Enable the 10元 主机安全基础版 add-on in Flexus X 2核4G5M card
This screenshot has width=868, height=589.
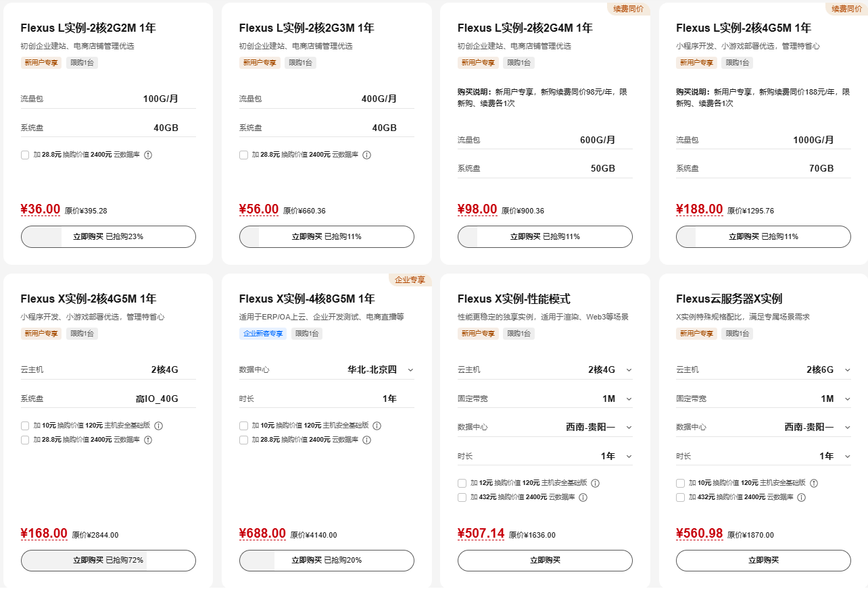pos(25,426)
